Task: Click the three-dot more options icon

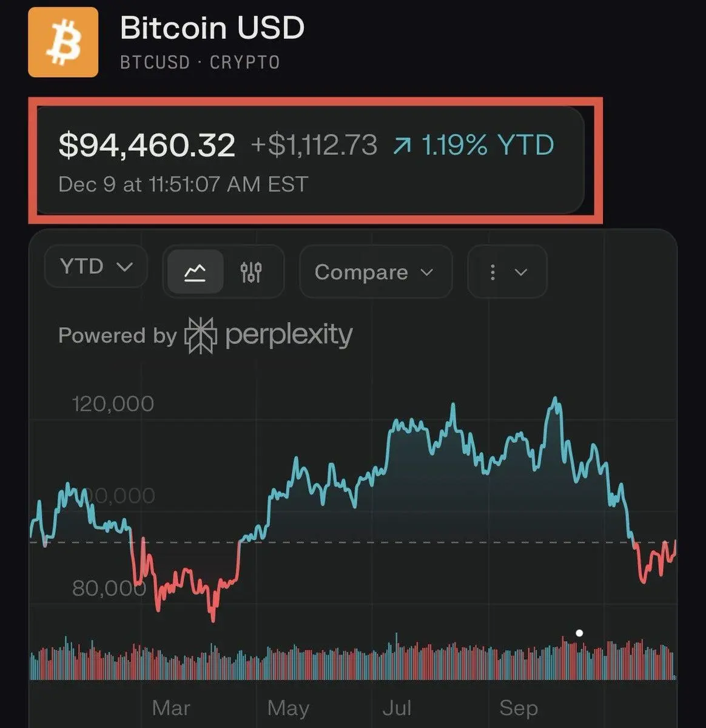Action: coord(493,272)
